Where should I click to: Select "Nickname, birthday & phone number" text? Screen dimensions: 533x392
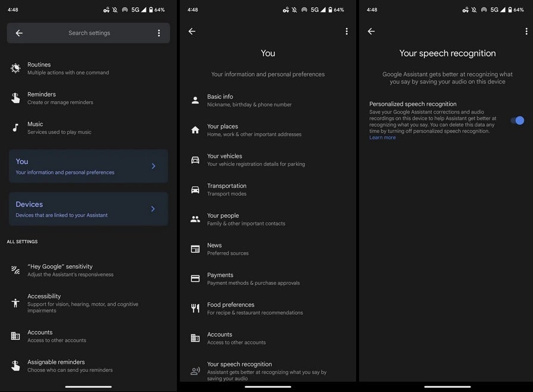[x=249, y=105]
